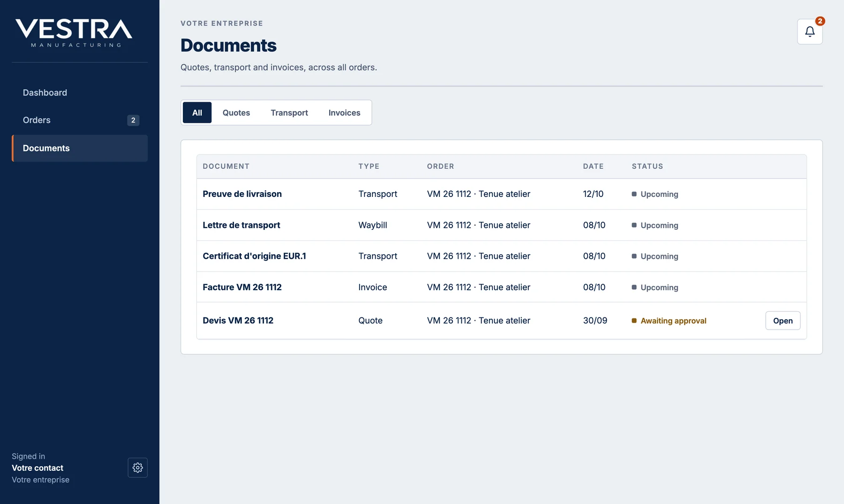
Task: Click the Invoice type cell
Action: 373,287
